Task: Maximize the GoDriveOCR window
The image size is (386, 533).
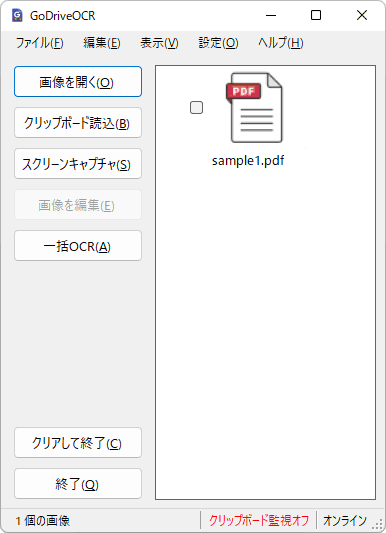Action: (316, 15)
